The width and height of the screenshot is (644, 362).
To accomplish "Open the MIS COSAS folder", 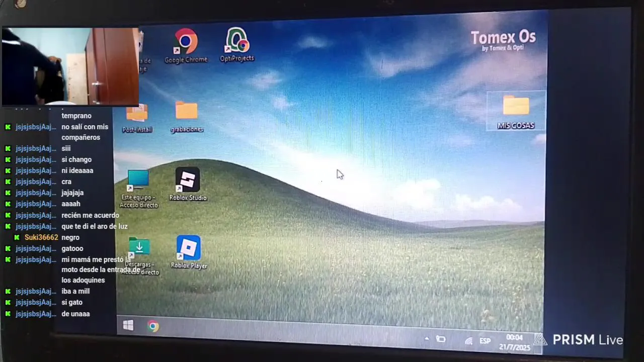I will coord(516,111).
